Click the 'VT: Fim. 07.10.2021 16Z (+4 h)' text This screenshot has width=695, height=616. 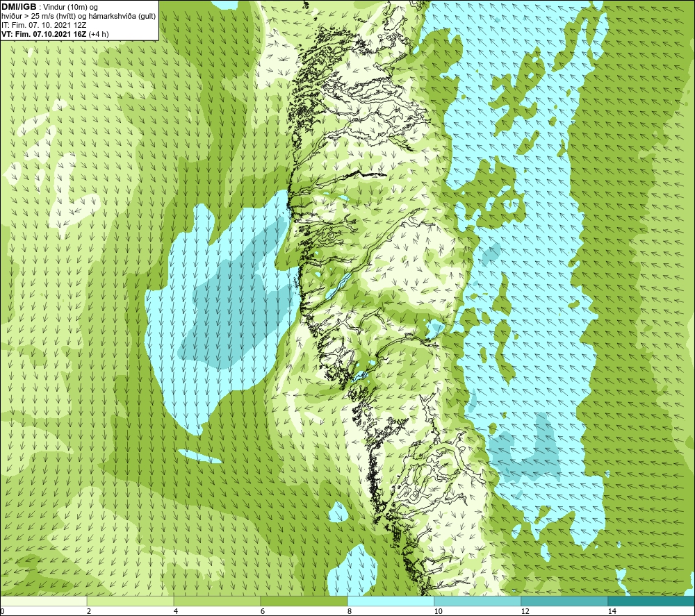tap(55, 34)
